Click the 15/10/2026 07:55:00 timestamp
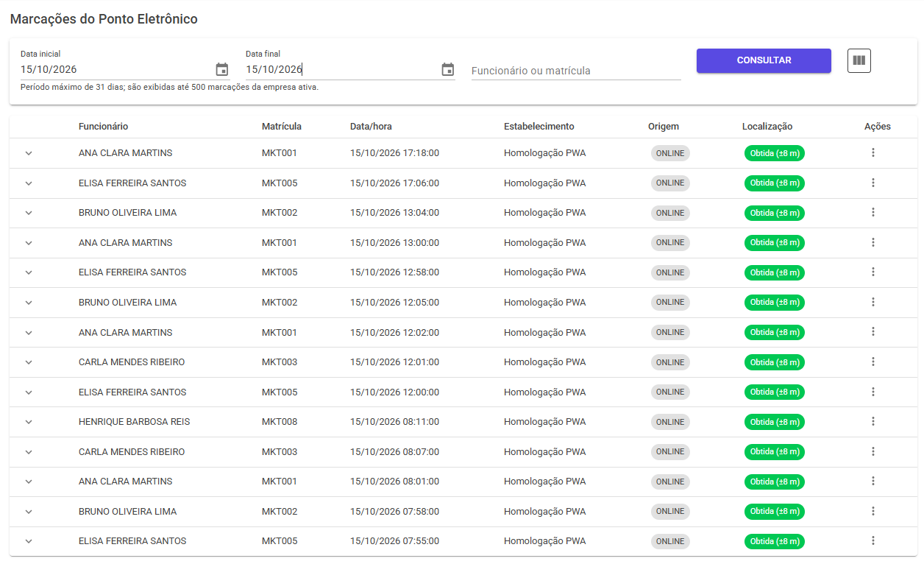Image resolution: width=924 pixels, height=564 pixels. click(395, 541)
